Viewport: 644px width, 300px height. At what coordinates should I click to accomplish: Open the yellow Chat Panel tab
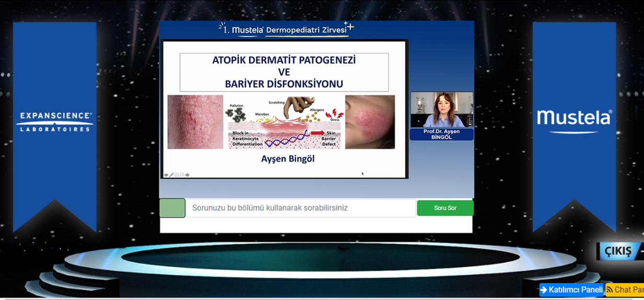625,290
